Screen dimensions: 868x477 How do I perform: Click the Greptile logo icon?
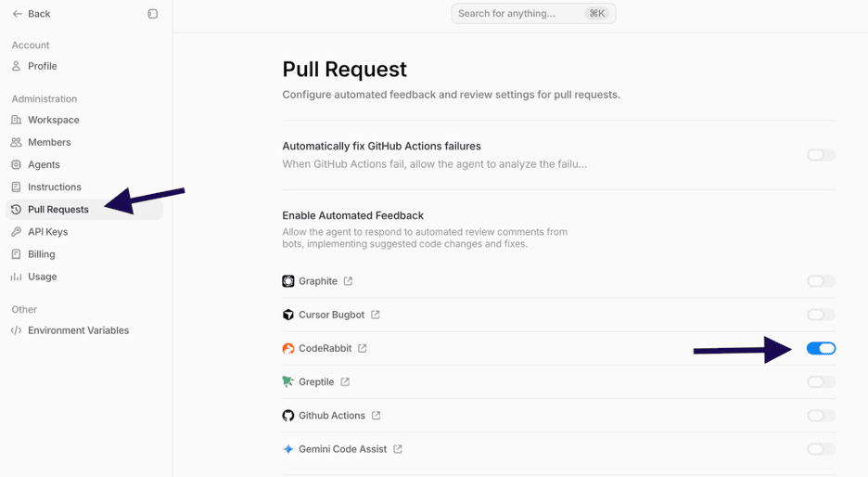pos(288,382)
